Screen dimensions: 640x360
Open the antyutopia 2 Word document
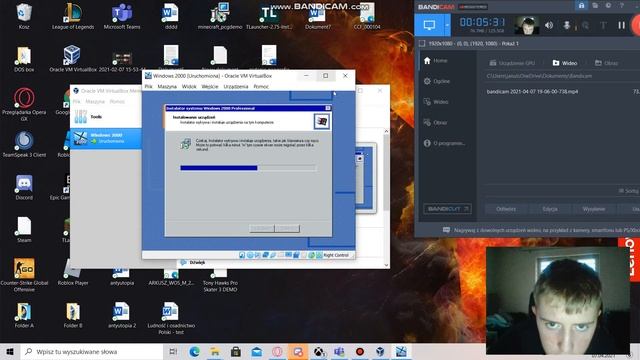coord(122,315)
